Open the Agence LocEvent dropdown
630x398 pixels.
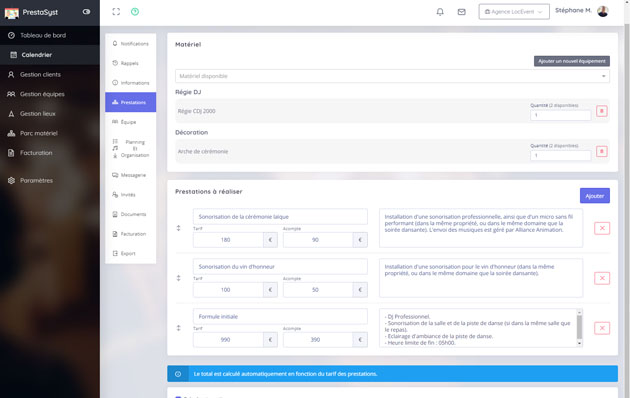pos(514,12)
